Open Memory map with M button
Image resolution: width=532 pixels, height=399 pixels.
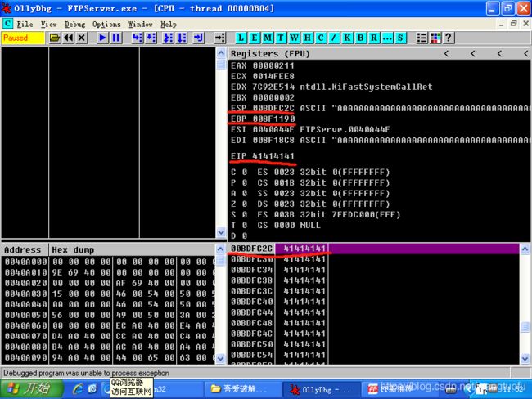268,38
